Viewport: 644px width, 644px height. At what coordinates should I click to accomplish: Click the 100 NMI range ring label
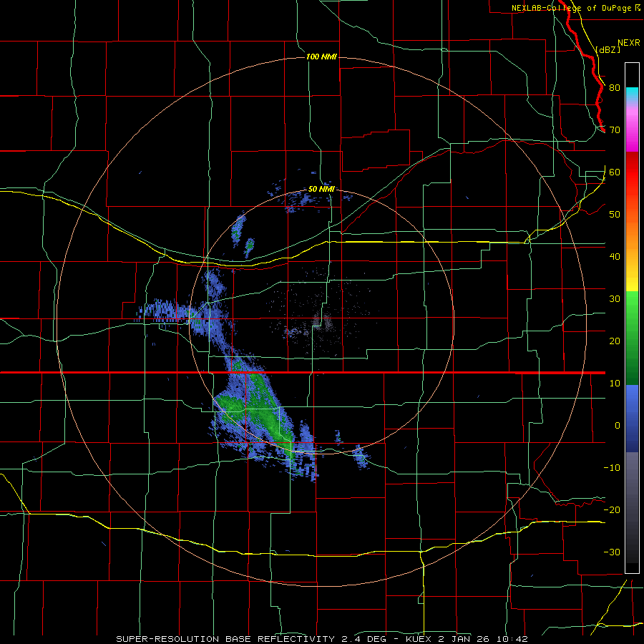pos(321,57)
